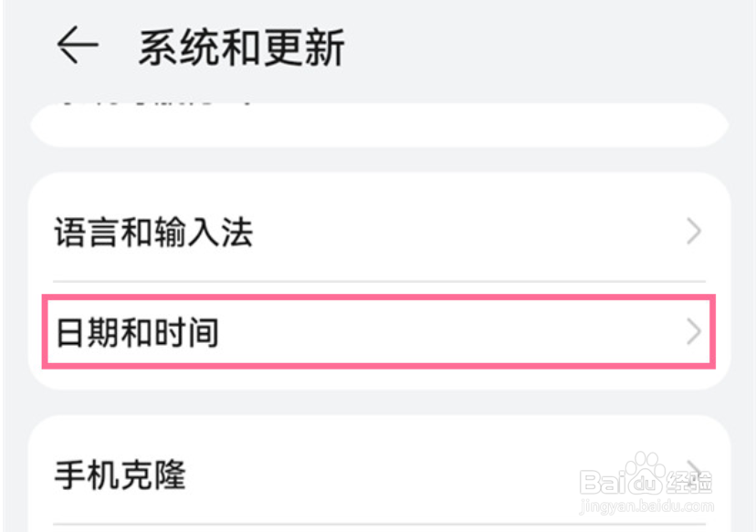Tap the empty header area right of title
Screen dimensions: 756x532
pos(548,47)
